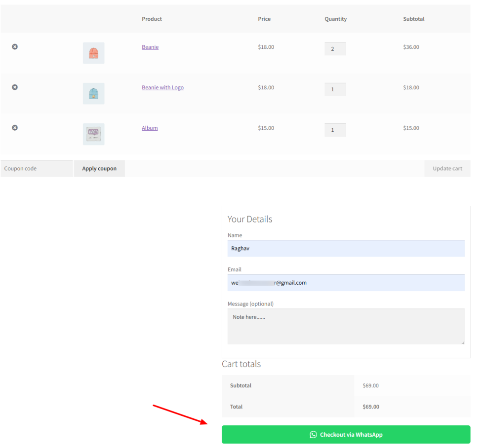This screenshot has width=484, height=448.
Task: Select the Name field showing Raghav
Action: [x=346, y=248]
